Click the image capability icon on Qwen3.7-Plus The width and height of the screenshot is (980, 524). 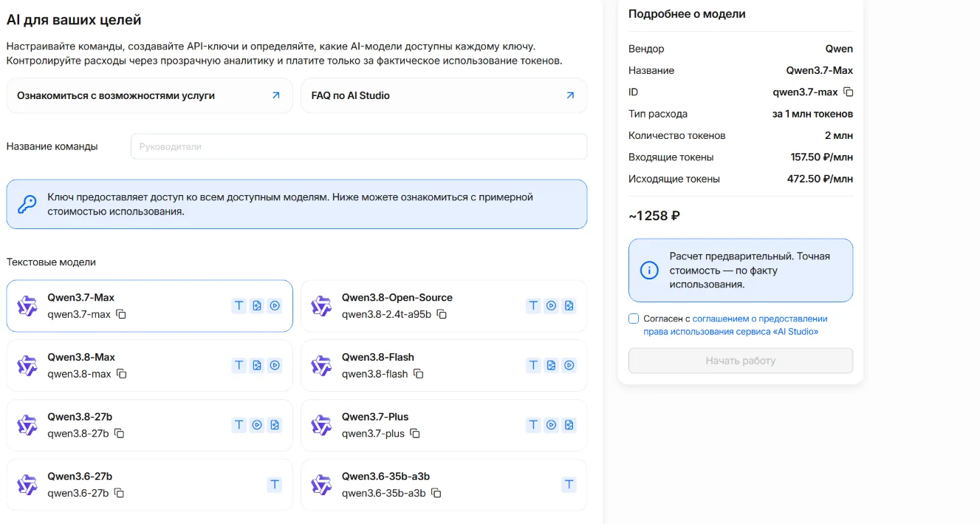pyautogui.click(x=569, y=425)
